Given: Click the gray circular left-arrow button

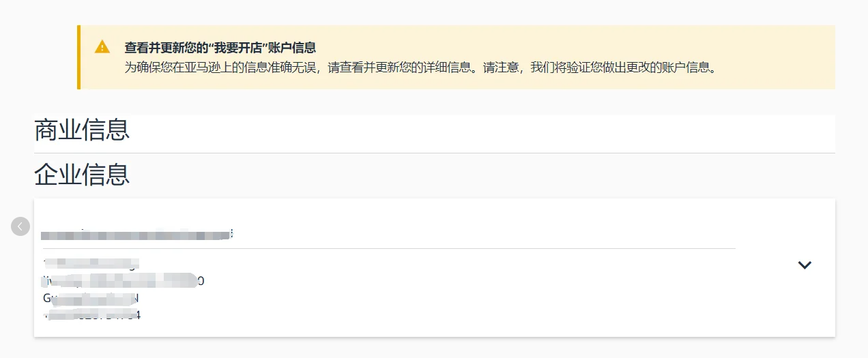Looking at the screenshot, I should pos(20,226).
